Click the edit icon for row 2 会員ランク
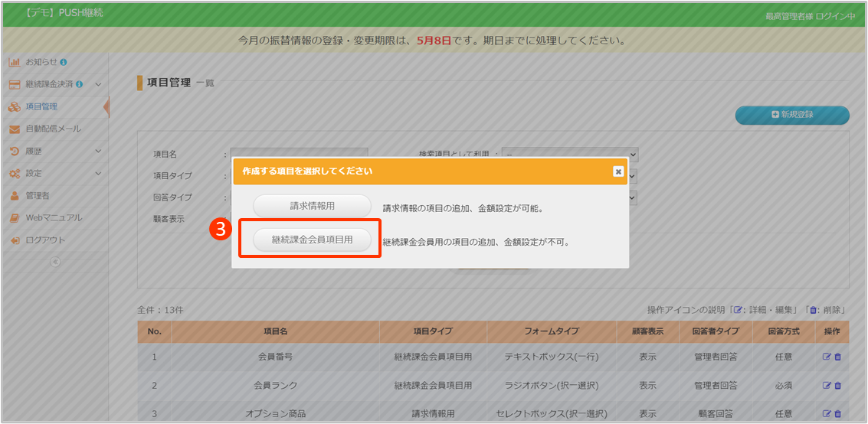868x424 pixels. pyautogui.click(x=827, y=385)
